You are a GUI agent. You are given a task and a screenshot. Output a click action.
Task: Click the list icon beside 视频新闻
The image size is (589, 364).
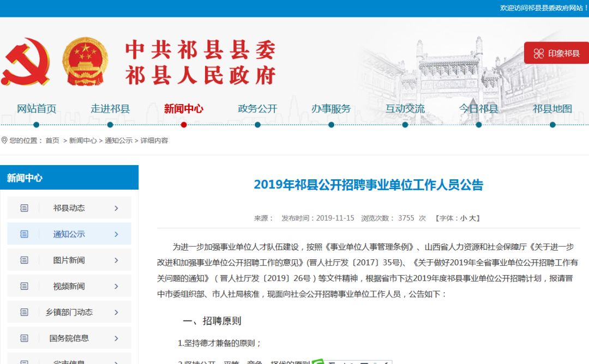(x=24, y=286)
